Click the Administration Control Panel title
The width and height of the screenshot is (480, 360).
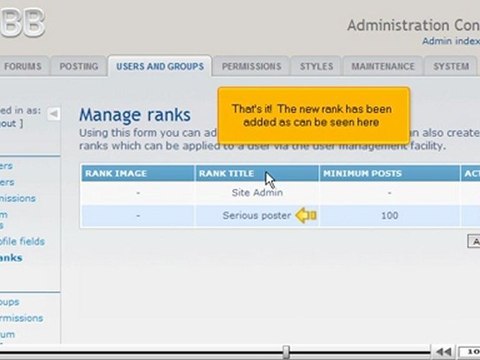pyautogui.click(x=414, y=25)
